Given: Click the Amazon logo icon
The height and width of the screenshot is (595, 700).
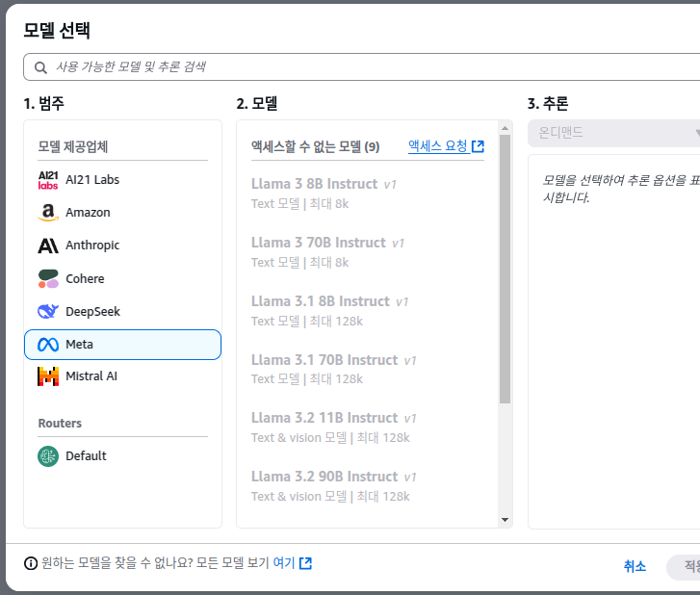Looking at the screenshot, I should (48, 213).
